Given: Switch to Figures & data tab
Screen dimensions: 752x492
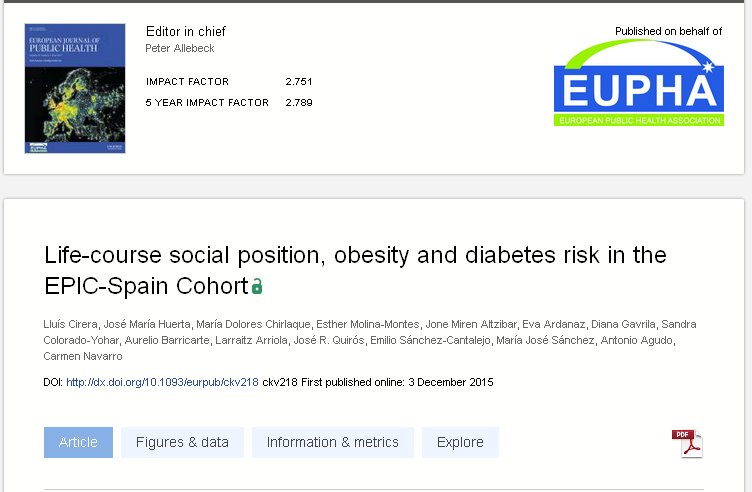Looking at the screenshot, I should click(182, 442).
